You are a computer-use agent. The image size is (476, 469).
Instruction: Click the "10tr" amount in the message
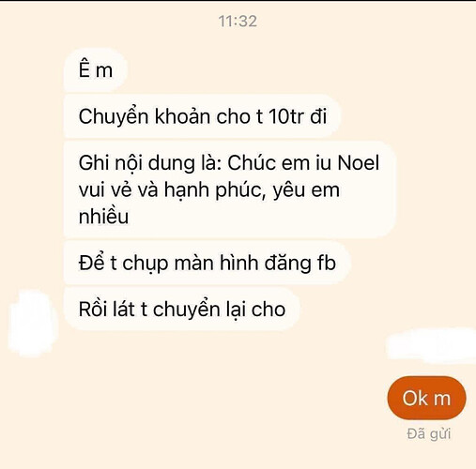[286, 116]
